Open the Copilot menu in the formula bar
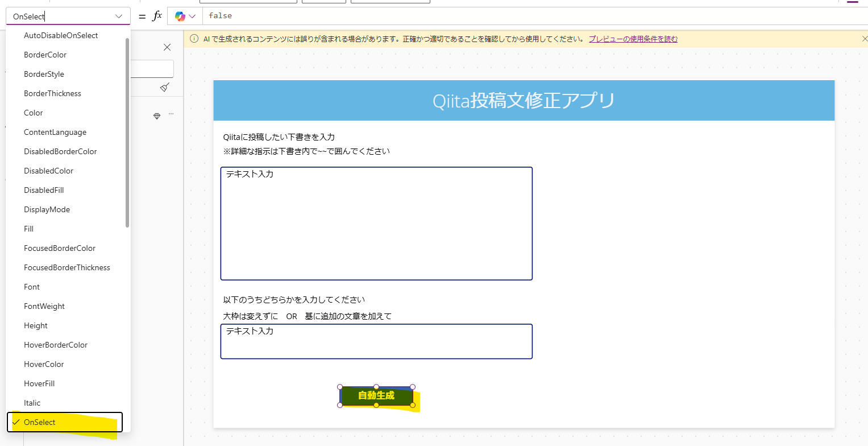 pyautogui.click(x=185, y=16)
